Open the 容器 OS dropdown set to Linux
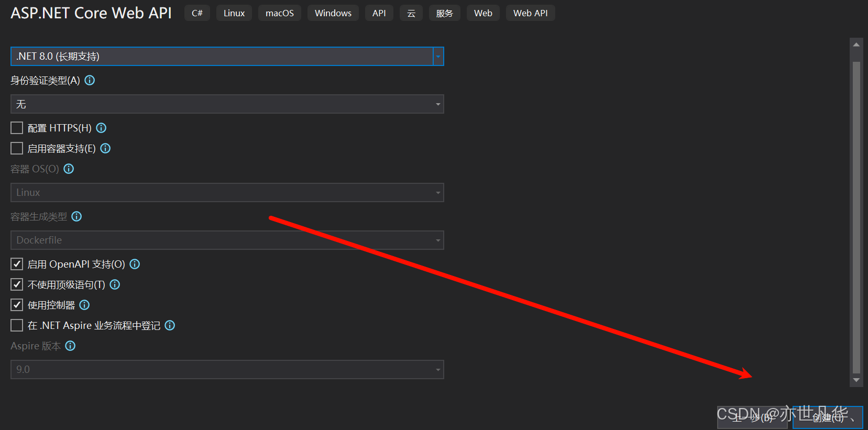 click(227, 193)
